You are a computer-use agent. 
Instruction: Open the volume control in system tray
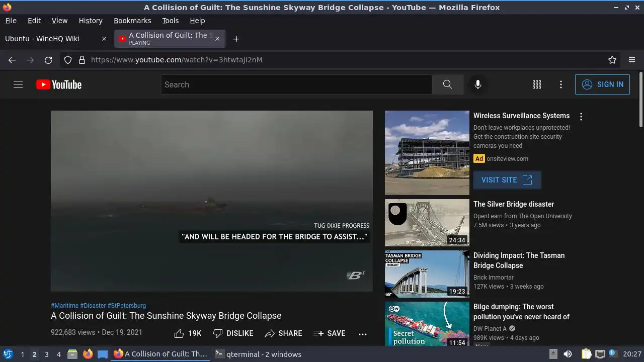[x=568, y=354]
